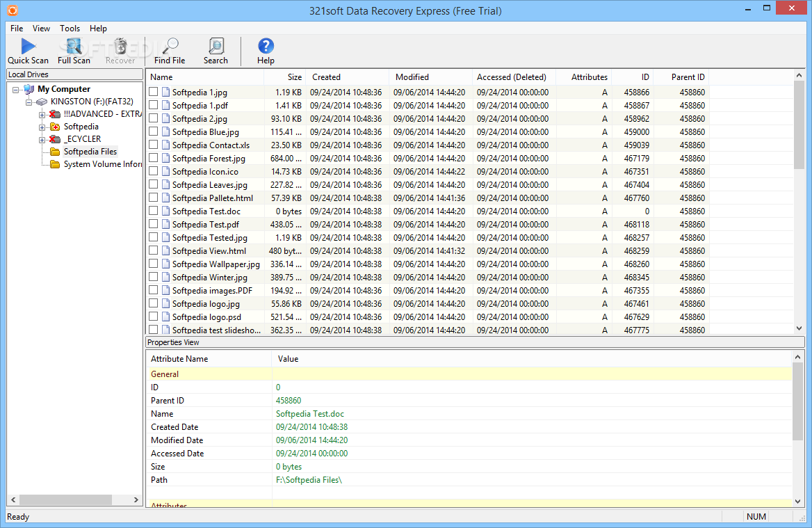Screen dimensions: 812x528
Task: Check the Softpedia View.html checkbox
Action: tap(153, 251)
